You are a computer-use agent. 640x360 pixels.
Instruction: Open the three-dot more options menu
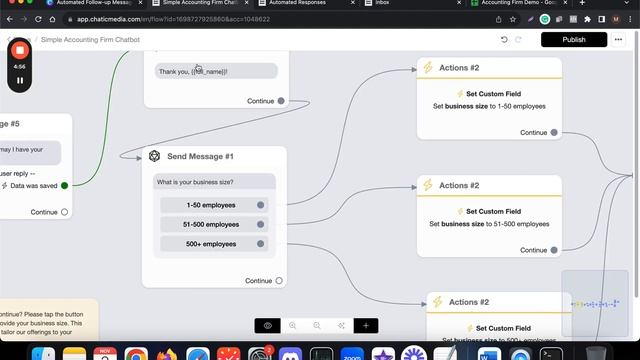[x=618, y=40]
